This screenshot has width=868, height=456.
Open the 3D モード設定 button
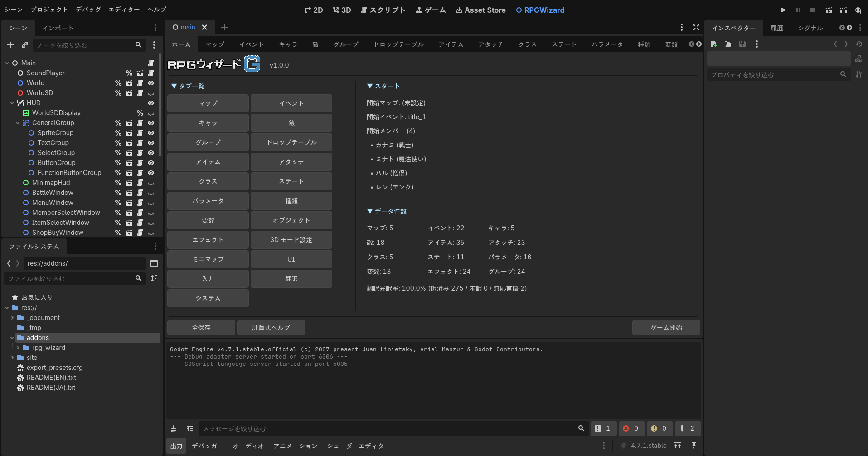point(291,240)
